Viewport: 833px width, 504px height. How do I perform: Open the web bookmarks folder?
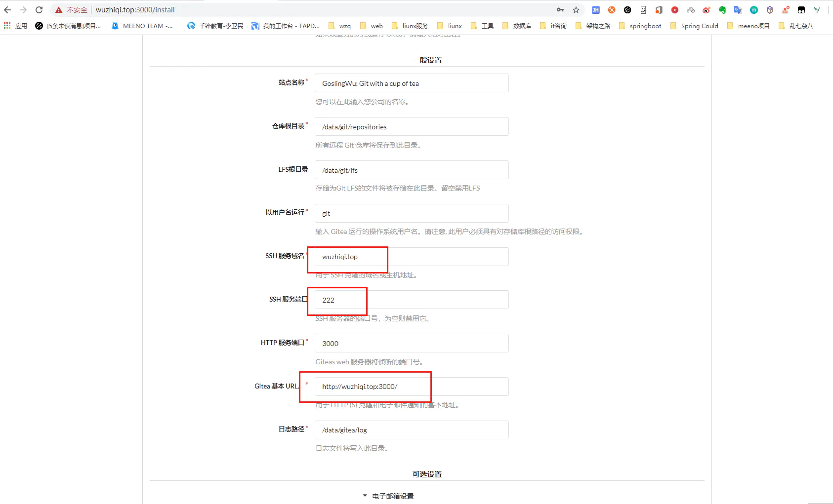pyautogui.click(x=372, y=26)
